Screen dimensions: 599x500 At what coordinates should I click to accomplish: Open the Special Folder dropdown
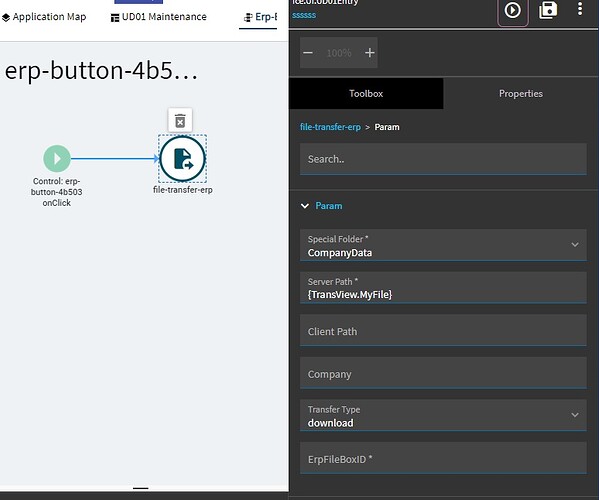(443, 245)
